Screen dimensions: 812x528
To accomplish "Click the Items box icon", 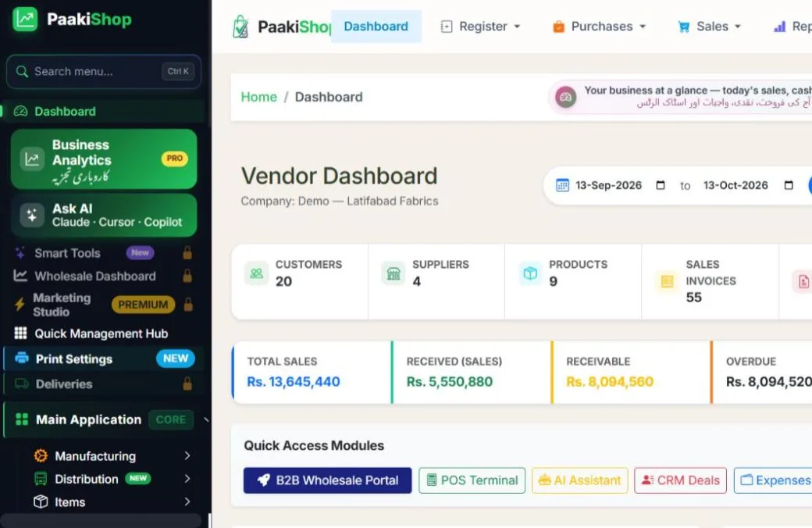I will (x=41, y=501).
